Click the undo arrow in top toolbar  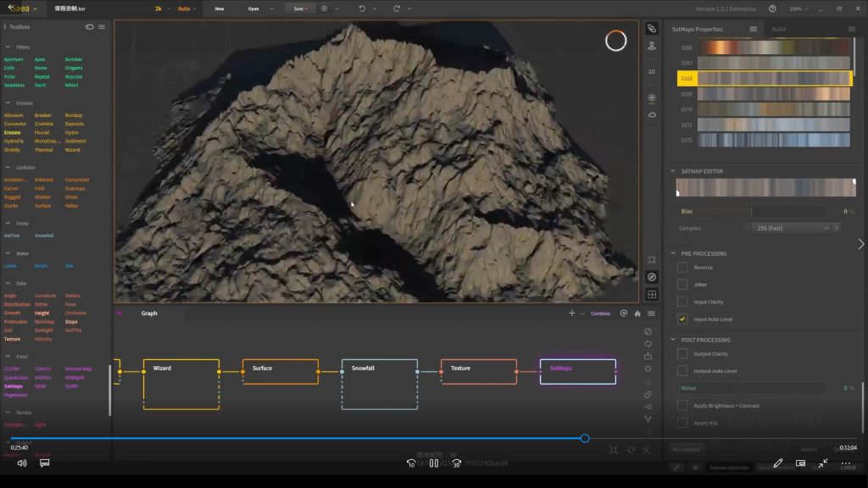[362, 8]
